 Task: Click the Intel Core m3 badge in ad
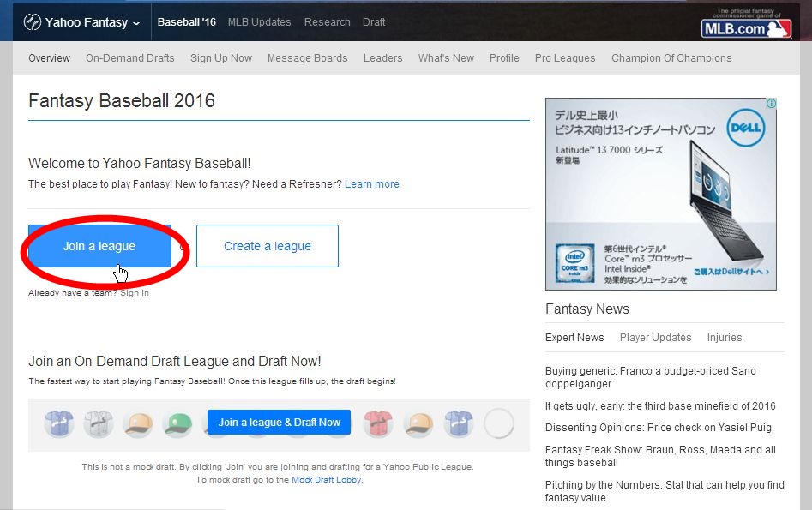[574, 263]
